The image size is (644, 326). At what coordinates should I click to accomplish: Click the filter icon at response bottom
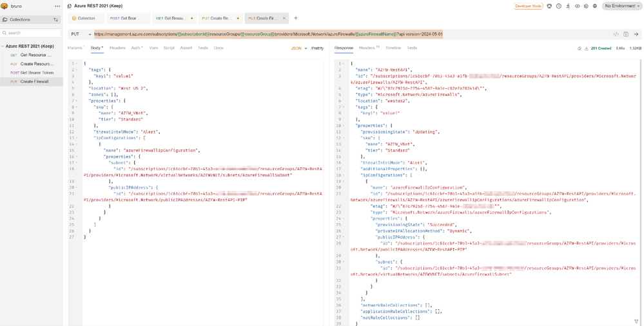[x=636, y=321]
